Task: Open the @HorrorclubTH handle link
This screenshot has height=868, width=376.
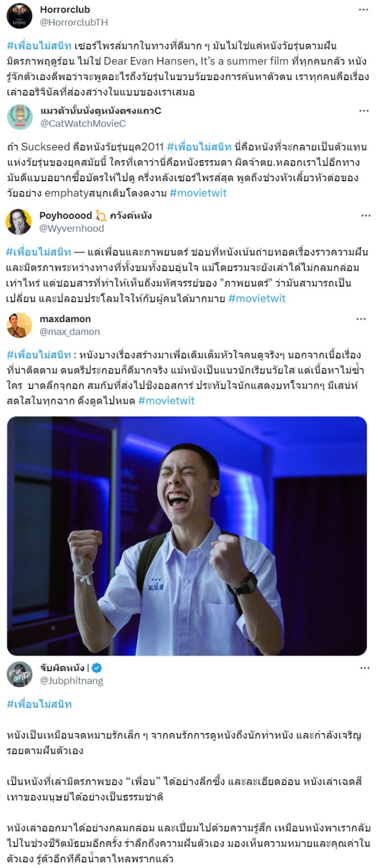Action: pos(74,22)
